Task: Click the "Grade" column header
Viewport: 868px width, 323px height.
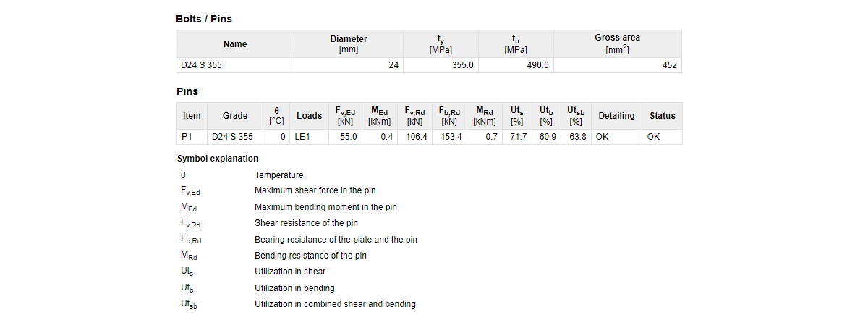Action: [x=234, y=116]
